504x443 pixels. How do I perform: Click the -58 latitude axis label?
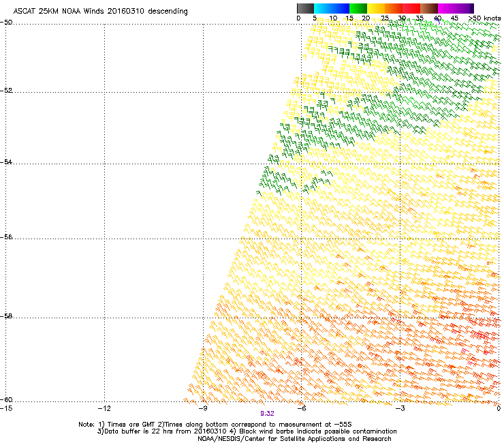coord(6,316)
